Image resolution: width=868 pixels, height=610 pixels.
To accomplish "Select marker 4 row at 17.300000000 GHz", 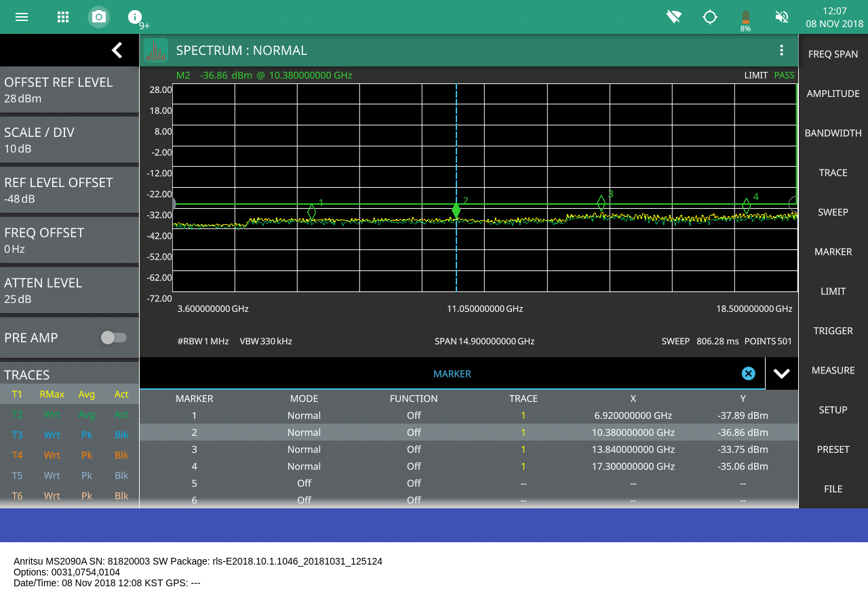I will (x=469, y=466).
